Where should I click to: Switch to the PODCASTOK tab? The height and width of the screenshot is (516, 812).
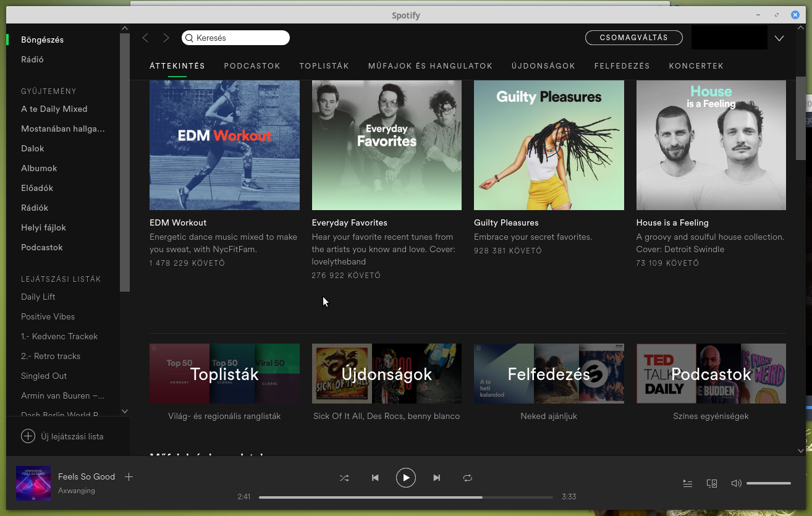252,66
